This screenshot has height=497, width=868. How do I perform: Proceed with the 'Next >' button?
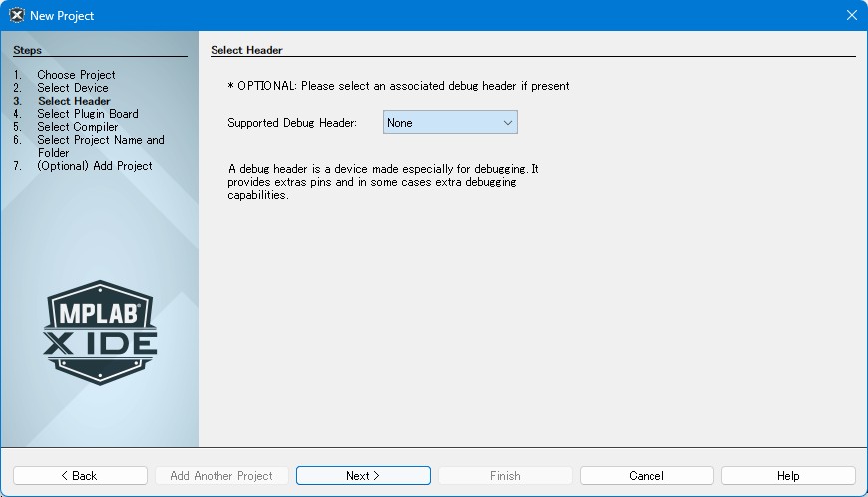pyautogui.click(x=363, y=476)
